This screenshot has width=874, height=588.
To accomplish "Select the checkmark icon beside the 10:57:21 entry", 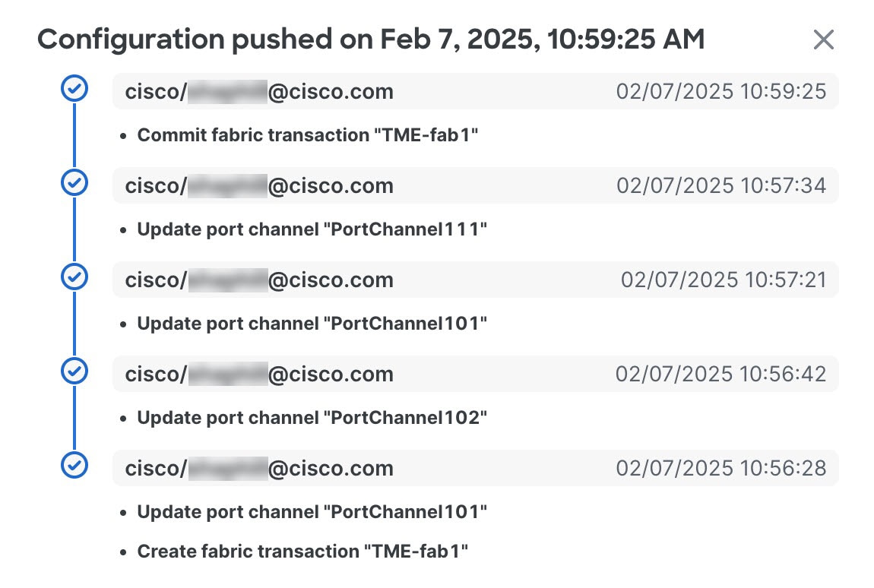I will (x=74, y=277).
